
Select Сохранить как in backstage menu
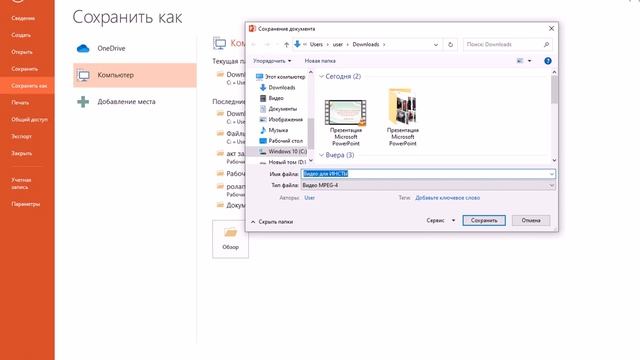coord(27,86)
